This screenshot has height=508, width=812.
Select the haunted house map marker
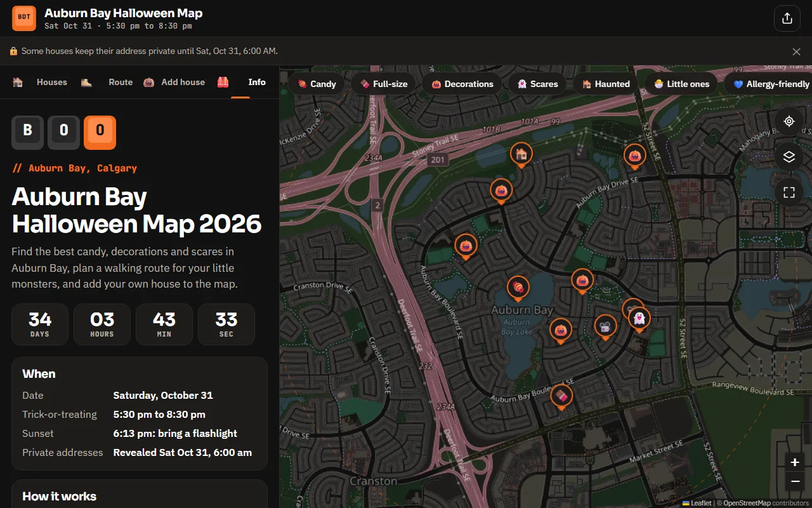[x=521, y=154]
